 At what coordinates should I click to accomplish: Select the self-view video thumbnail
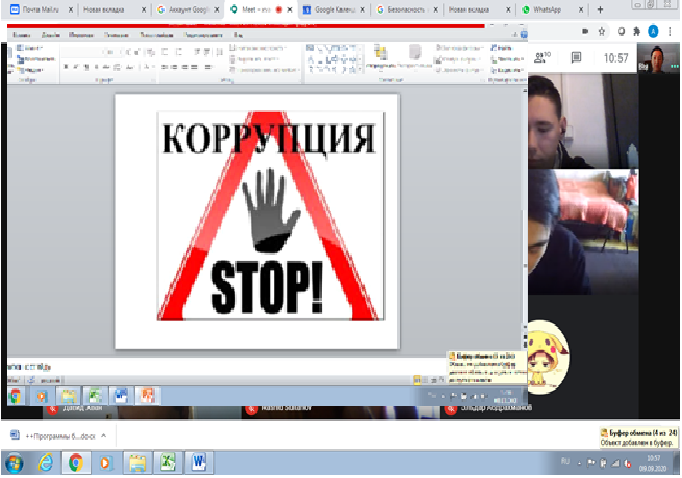click(657, 56)
